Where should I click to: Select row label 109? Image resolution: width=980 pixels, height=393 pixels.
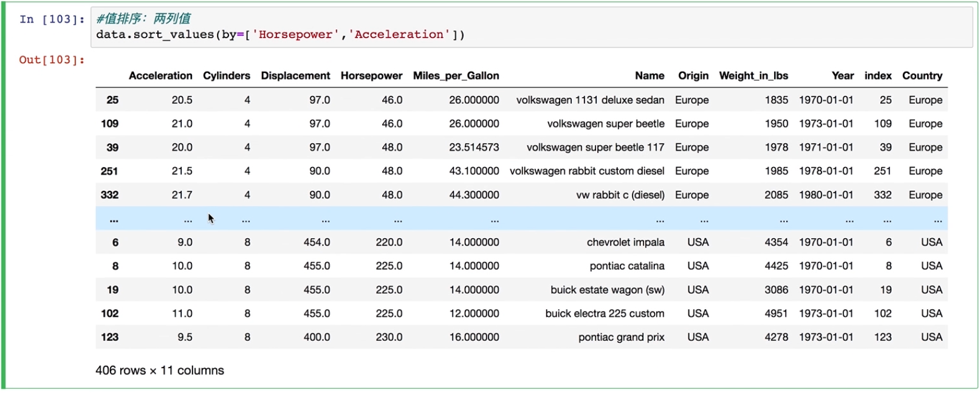click(x=109, y=123)
